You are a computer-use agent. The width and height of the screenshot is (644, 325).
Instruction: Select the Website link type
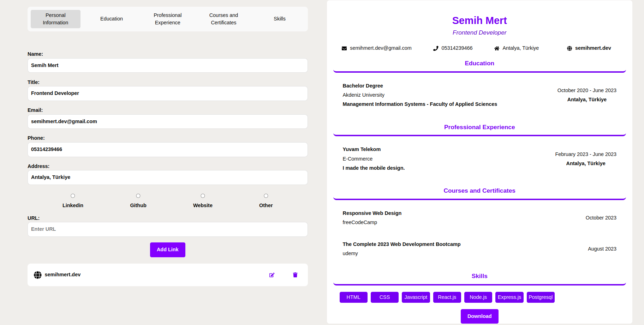tap(203, 195)
